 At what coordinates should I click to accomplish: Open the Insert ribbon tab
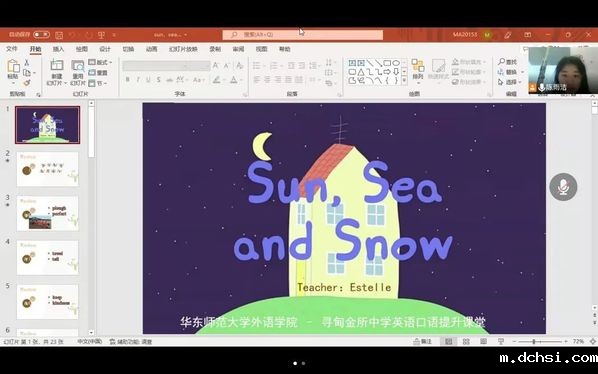[x=58, y=49]
